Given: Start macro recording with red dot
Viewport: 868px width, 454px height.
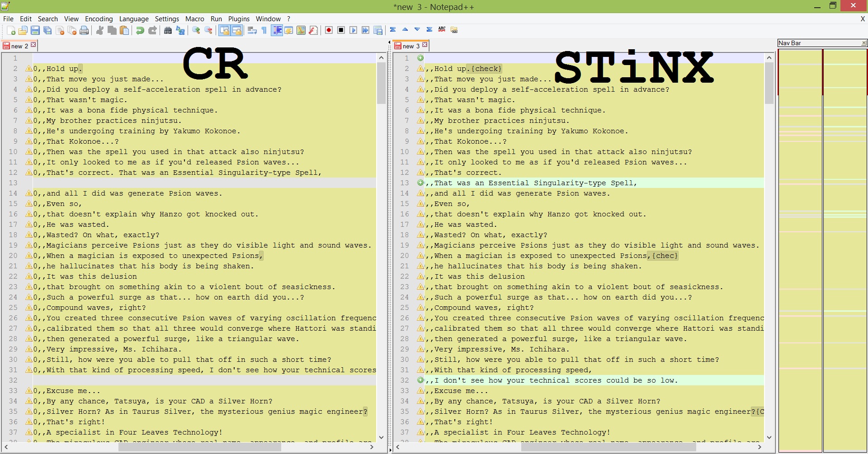Looking at the screenshot, I should pos(329,30).
